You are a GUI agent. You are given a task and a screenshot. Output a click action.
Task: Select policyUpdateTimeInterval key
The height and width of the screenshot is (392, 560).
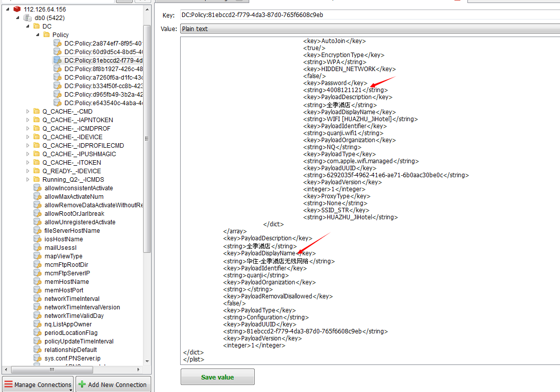(79, 341)
